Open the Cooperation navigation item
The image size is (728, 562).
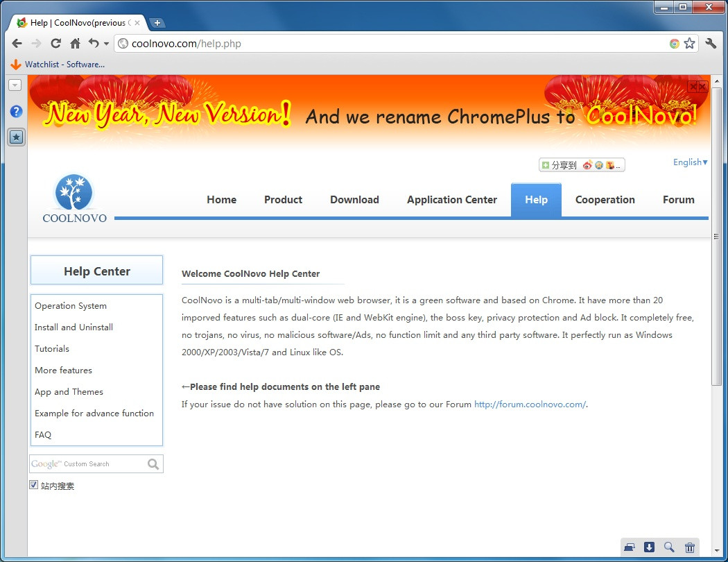click(x=605, y=200)
